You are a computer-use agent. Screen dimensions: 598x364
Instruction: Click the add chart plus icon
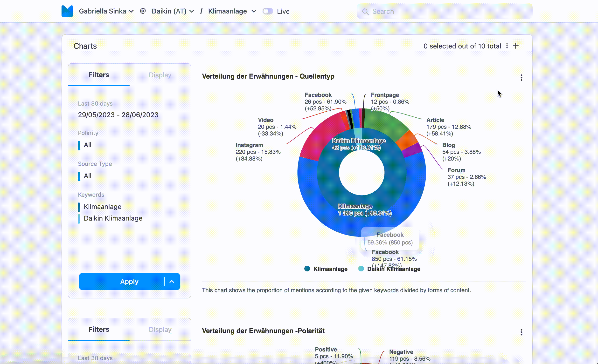[x=516, y=46]
